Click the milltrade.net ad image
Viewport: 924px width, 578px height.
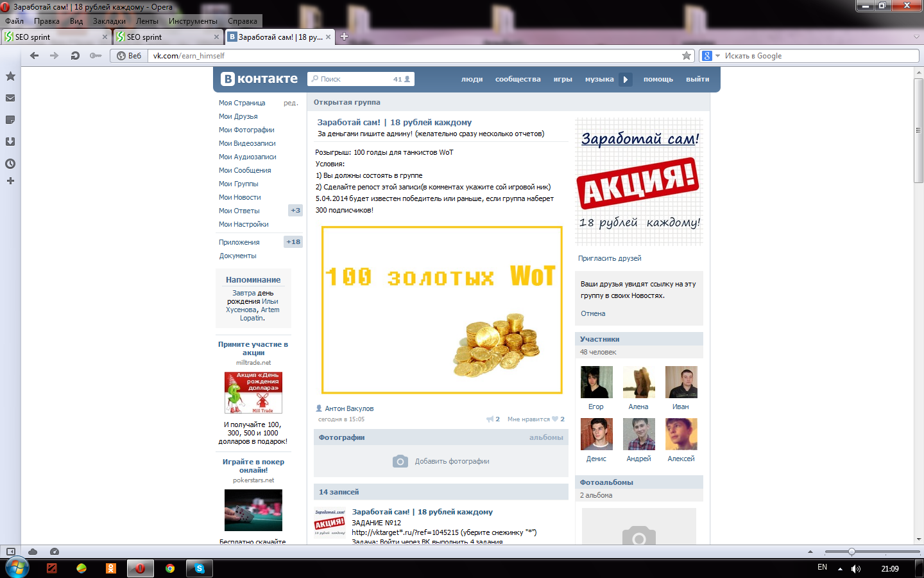pos(253,392)
